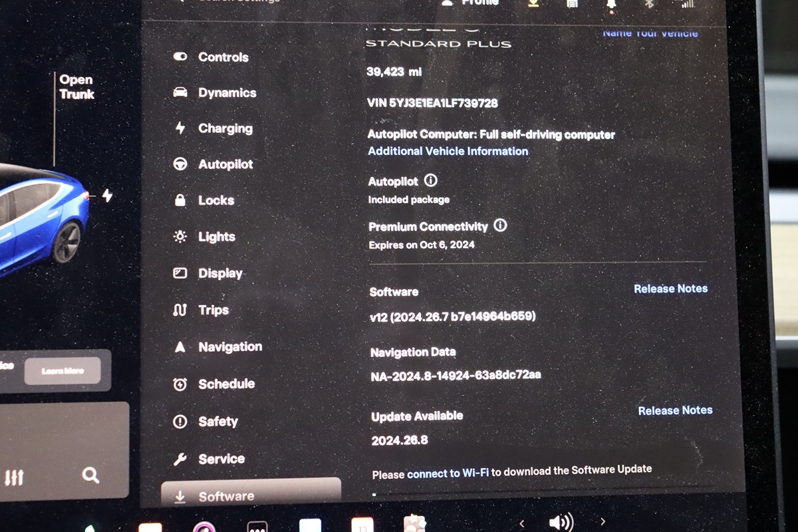
Task: Tap the update version 2024.26.8 text
Action: click(399, 440)
